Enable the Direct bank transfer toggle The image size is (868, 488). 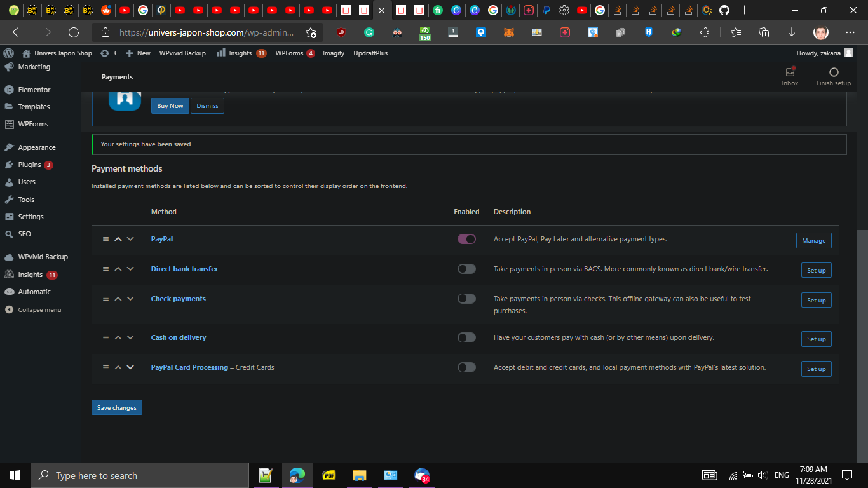coord(466,269)
